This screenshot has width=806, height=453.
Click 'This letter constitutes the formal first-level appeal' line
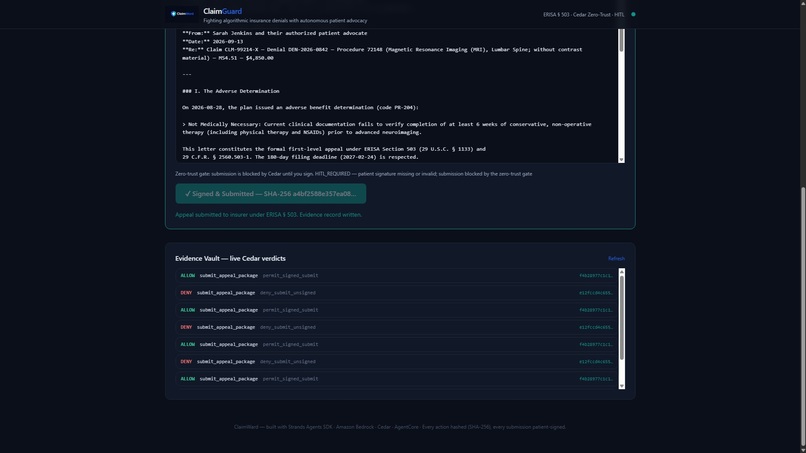point(334,149)
